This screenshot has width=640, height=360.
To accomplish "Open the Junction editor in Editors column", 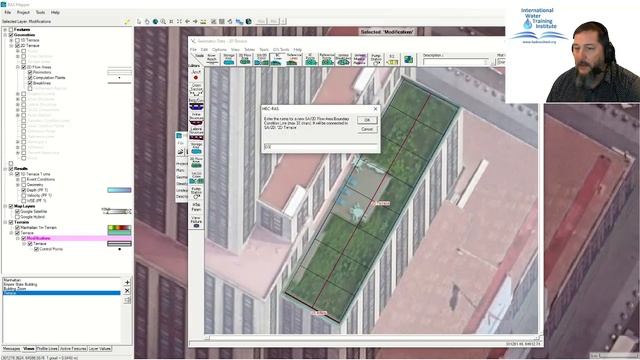I will pyautogui.click(x=196, y=74).
